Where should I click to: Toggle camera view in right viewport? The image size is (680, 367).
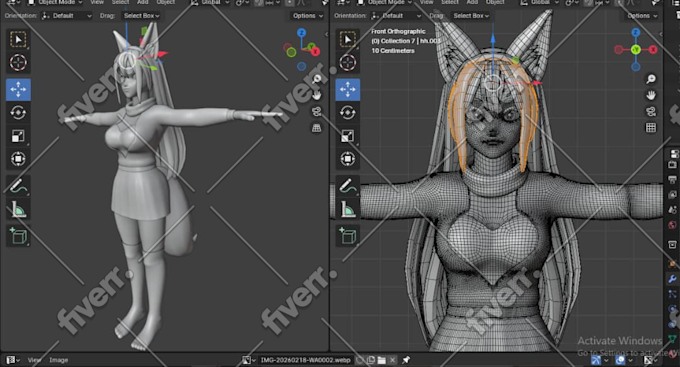[651, 111]
